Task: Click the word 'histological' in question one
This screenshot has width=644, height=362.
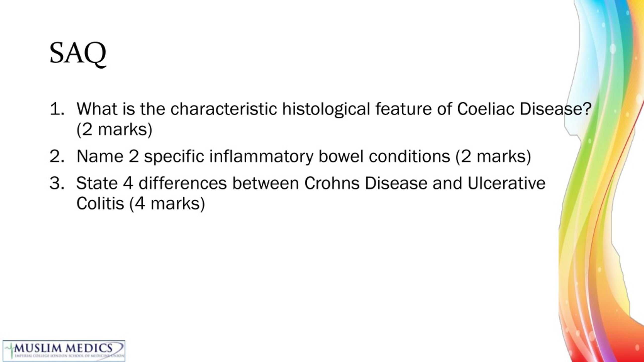Action: coord(326,110)
